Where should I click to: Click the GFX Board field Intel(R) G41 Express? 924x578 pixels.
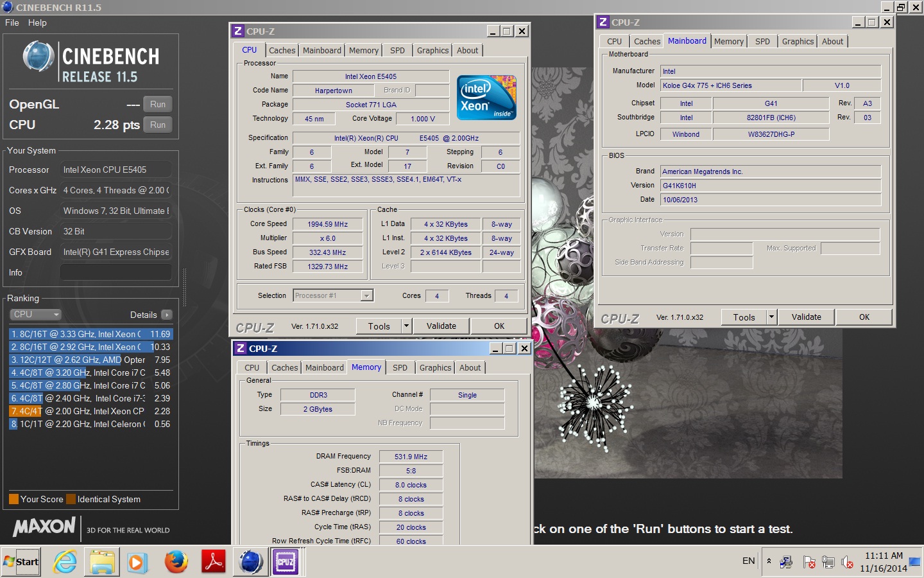(x=116, y=252)
